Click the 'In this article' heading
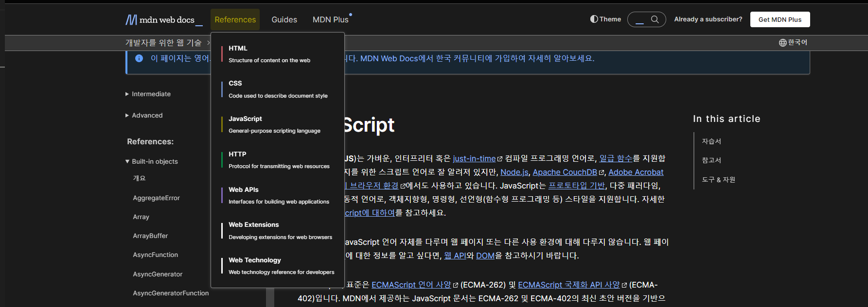 click(x=726, y=119)
